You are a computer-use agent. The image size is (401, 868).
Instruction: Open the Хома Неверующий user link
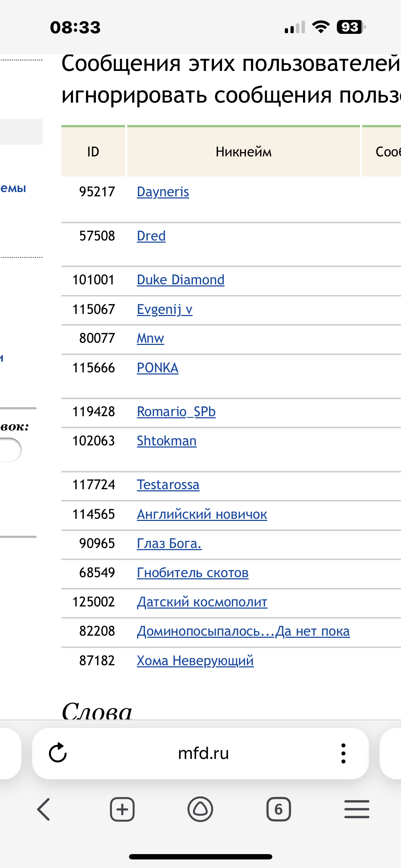(195, 661)
